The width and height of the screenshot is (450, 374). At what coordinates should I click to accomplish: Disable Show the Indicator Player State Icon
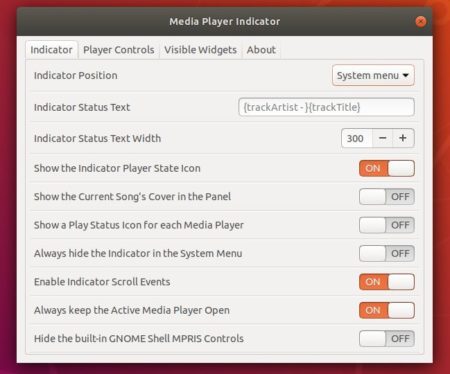pyautogui.click(x=387, y=168)
